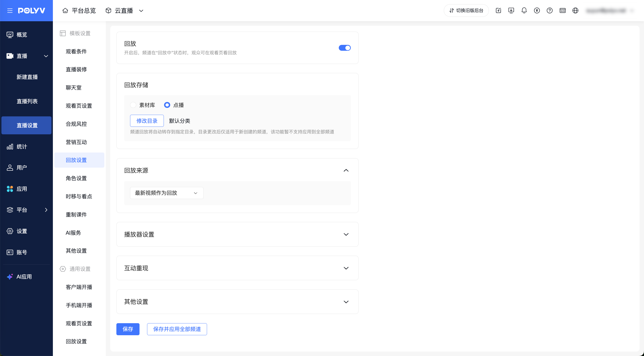Click the 平台 layers icon
Image resolution: width=644 pixels, height=356 pixels.
10,210
